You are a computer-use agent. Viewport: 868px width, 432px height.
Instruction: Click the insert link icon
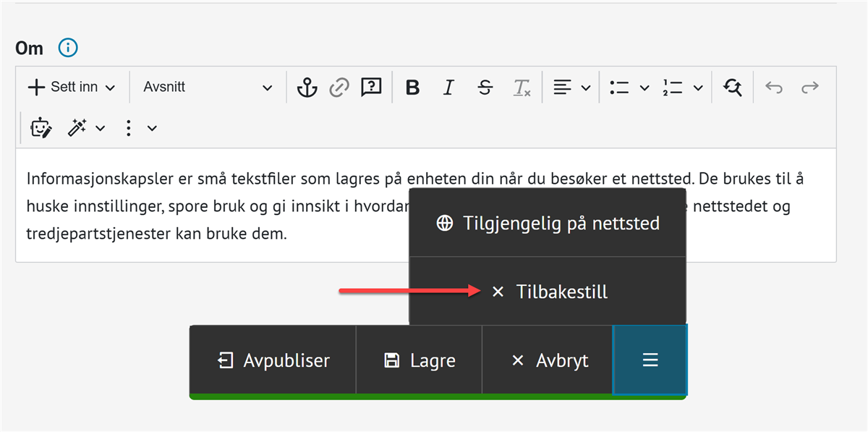339,88
